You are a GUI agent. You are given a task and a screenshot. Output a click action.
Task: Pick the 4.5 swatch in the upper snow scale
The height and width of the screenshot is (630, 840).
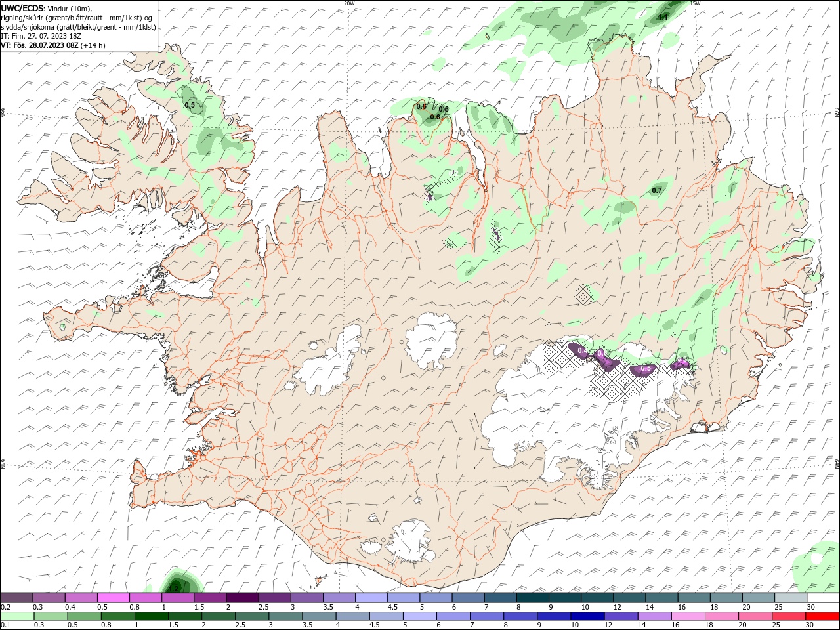pyautogui.click(x=403, y=598)
